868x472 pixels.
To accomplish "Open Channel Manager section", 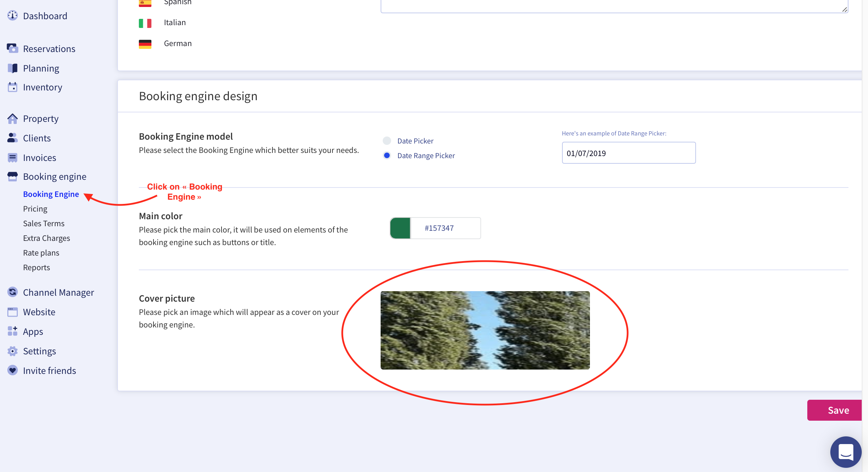I will click(x=59, y=293).
